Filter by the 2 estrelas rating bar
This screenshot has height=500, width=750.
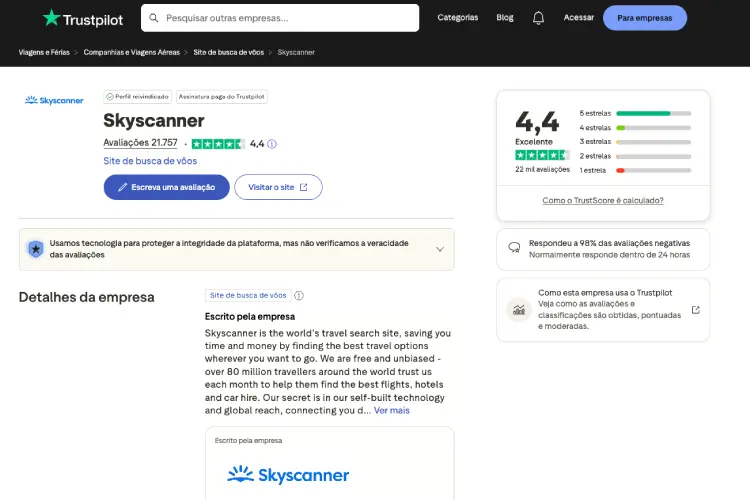pyautogui.click(x=635, y=156)
